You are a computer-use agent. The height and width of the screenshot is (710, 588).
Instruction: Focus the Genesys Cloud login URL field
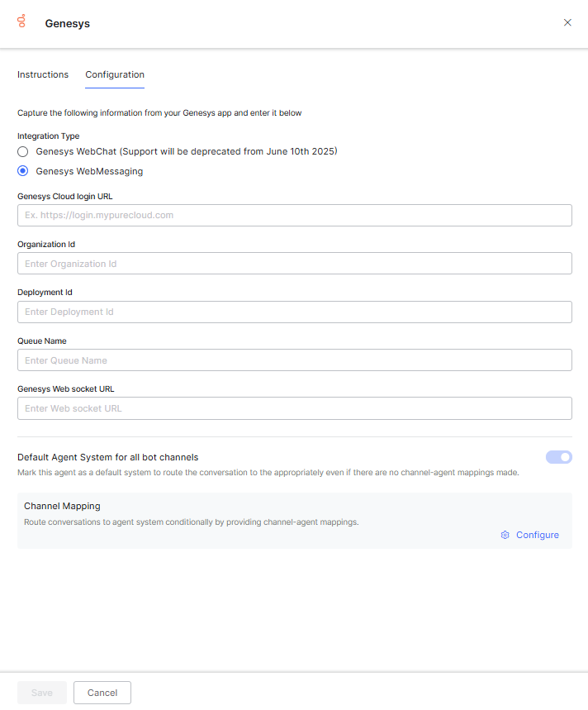coord(294,216)
